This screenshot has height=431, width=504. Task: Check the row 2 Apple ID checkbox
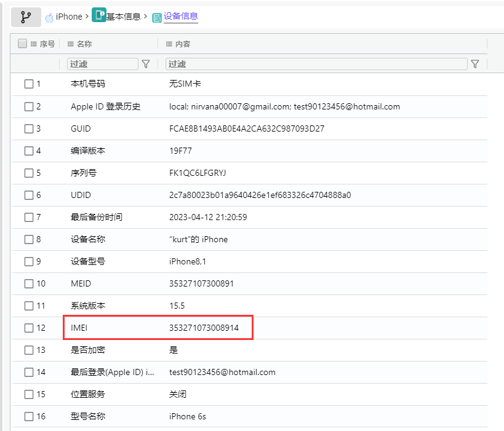(x=29, y=106)
